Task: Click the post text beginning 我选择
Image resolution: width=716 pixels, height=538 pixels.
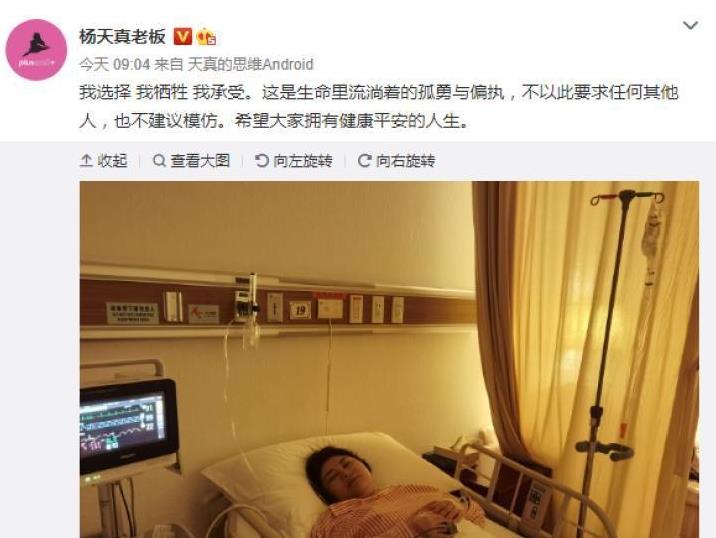Action: (379, 107)
